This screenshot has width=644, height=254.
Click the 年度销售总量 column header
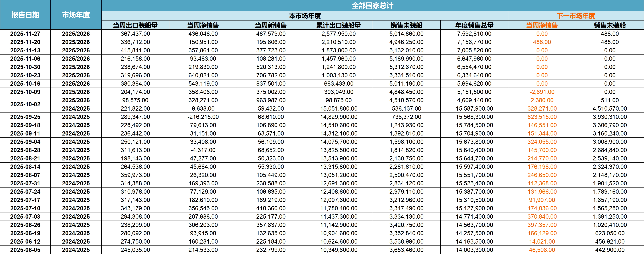click(x=474, y=25)
